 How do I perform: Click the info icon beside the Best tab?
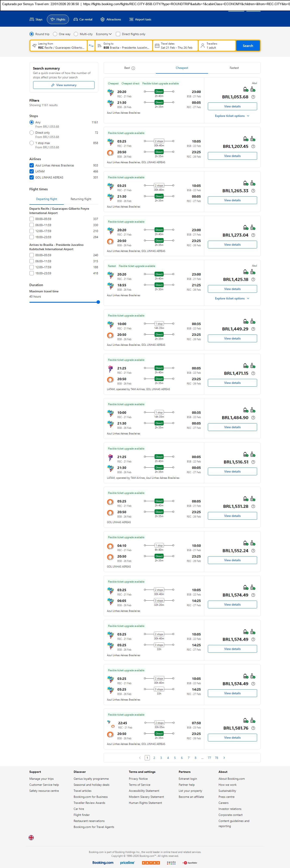coord(133,68)
